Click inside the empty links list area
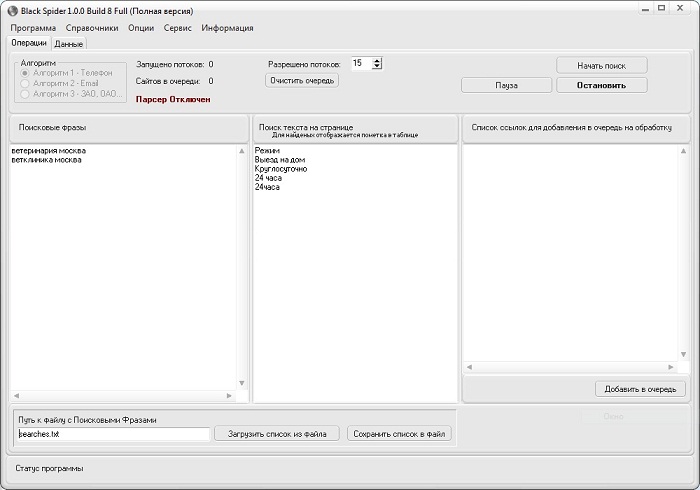Image resolution: width=700 pixels, height=490 pixels. (x=571, y=253)
